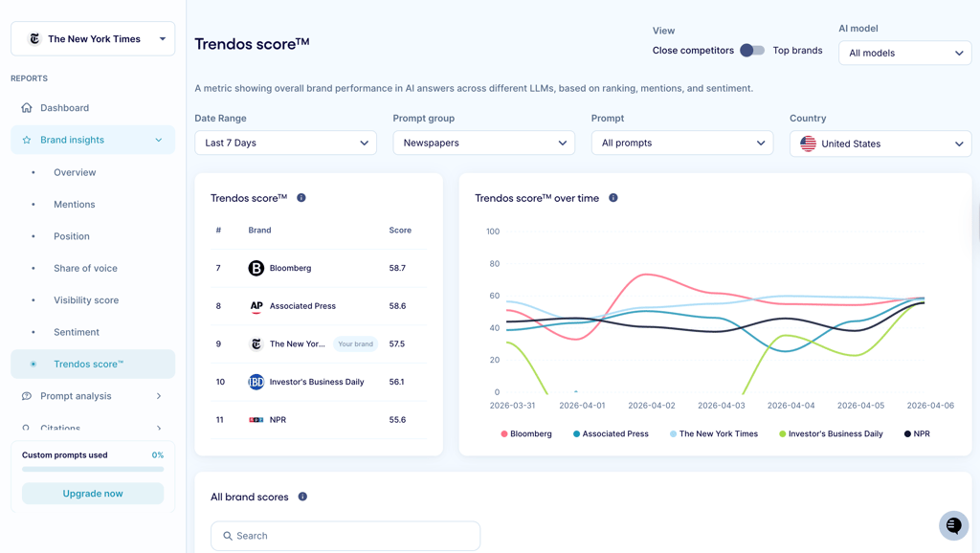Open the chat support widget
Image resolution: width=980 pixels, height=553 pixels.
tap(954, 525)
